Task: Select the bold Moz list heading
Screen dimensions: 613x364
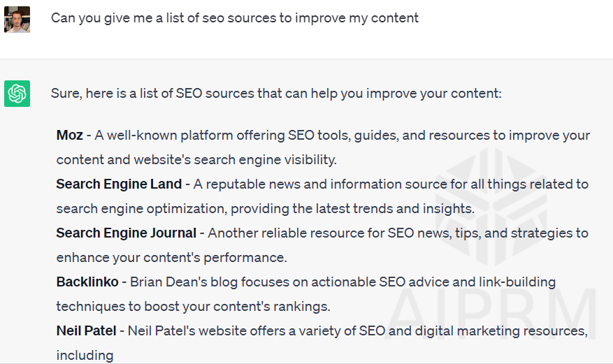Action: click(x=70, y=135)
